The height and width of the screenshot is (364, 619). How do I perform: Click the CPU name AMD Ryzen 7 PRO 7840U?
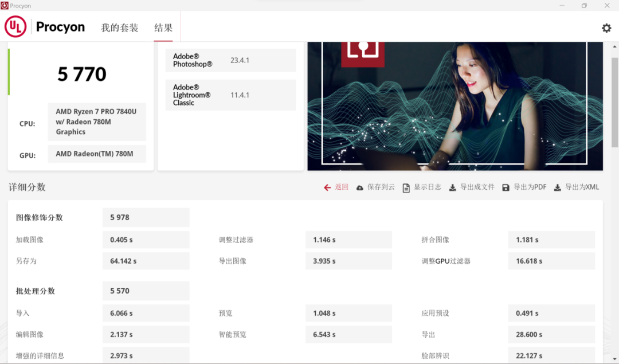point(97,122)
